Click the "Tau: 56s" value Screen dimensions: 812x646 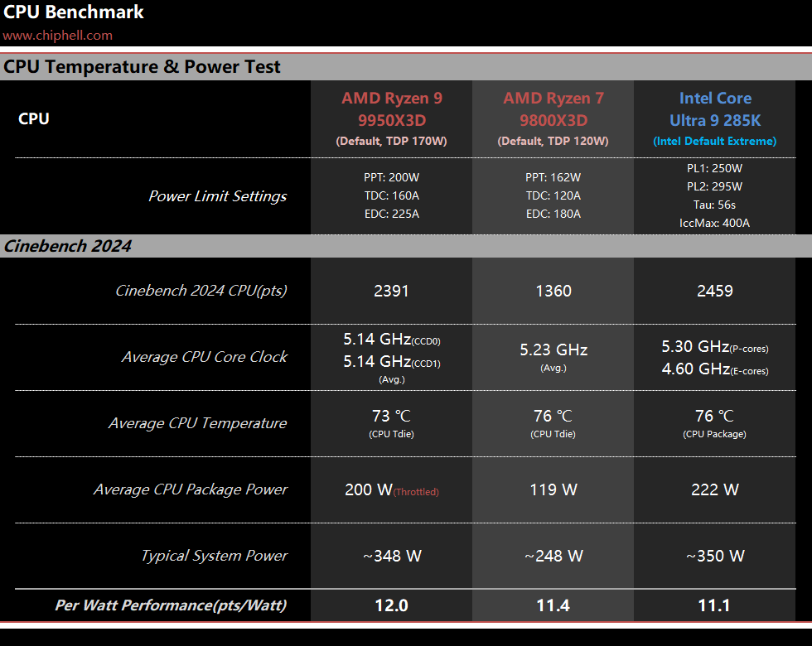pos(714,205)
